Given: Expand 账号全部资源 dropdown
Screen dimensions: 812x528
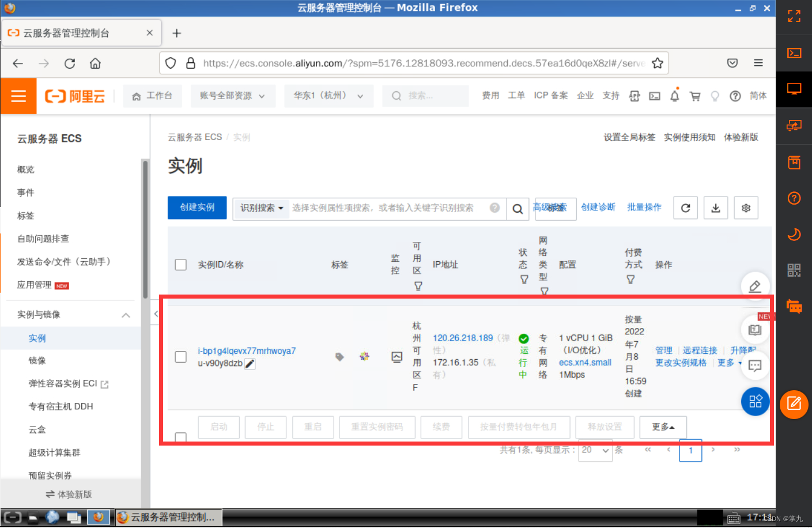Looking at the screenshot, I should pyautogui.click(x=233, y=96).
